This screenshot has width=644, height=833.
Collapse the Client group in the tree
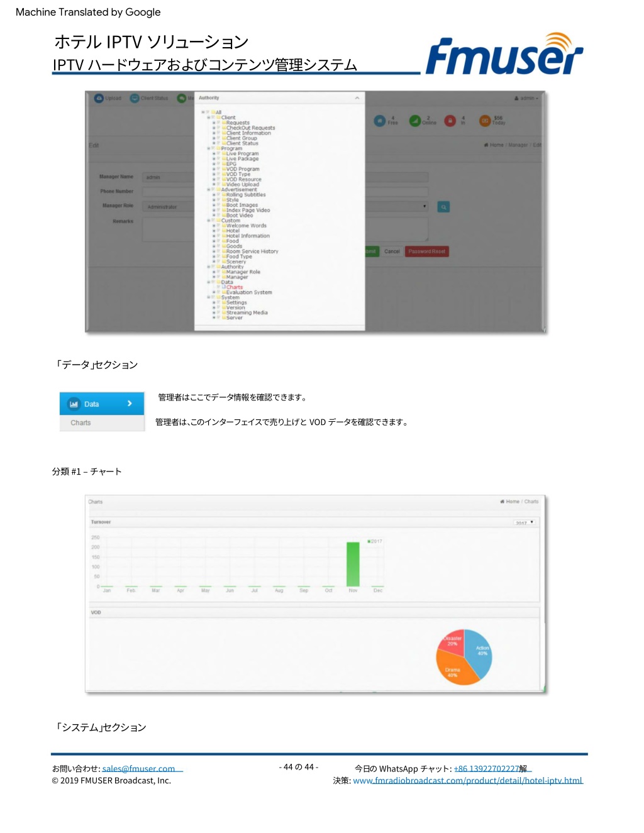(x=209, y=118)
